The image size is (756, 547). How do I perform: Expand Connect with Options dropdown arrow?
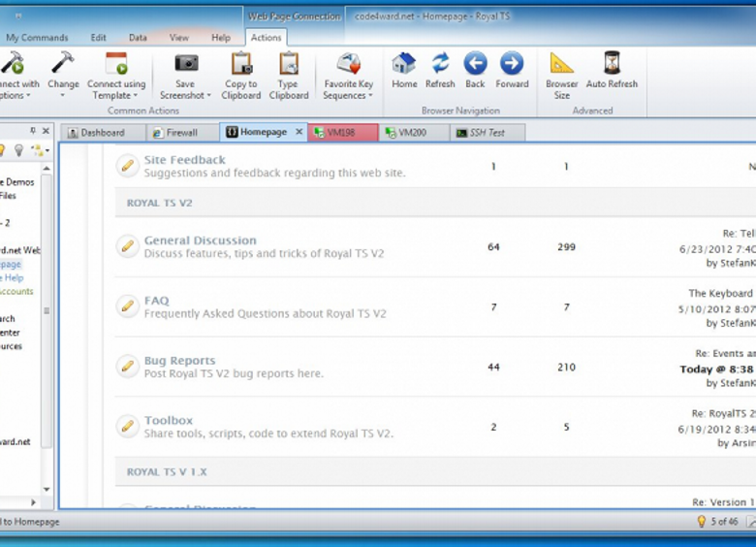pyautogui.click(x=28, y=95)
